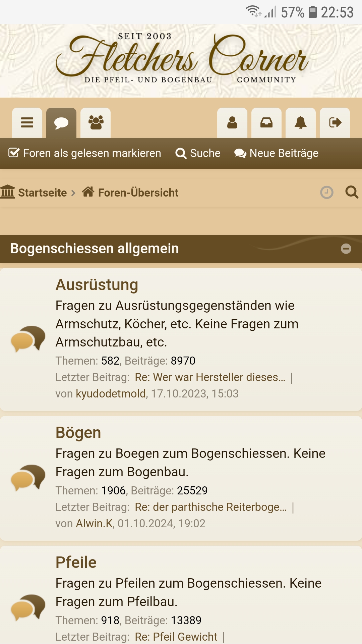Click the clock icon in breadcrumb bar
This screenshot has width=362, height=644.
(326, 193)
